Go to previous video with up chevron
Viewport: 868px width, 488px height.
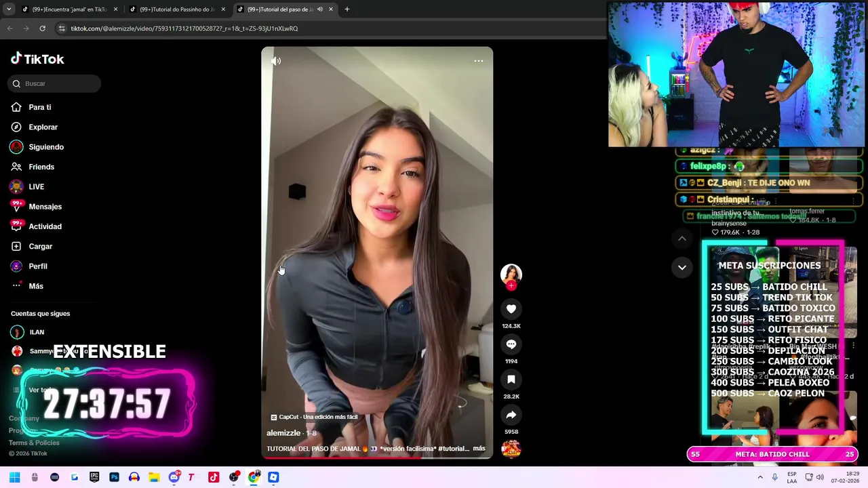click(x=682, y=239)
